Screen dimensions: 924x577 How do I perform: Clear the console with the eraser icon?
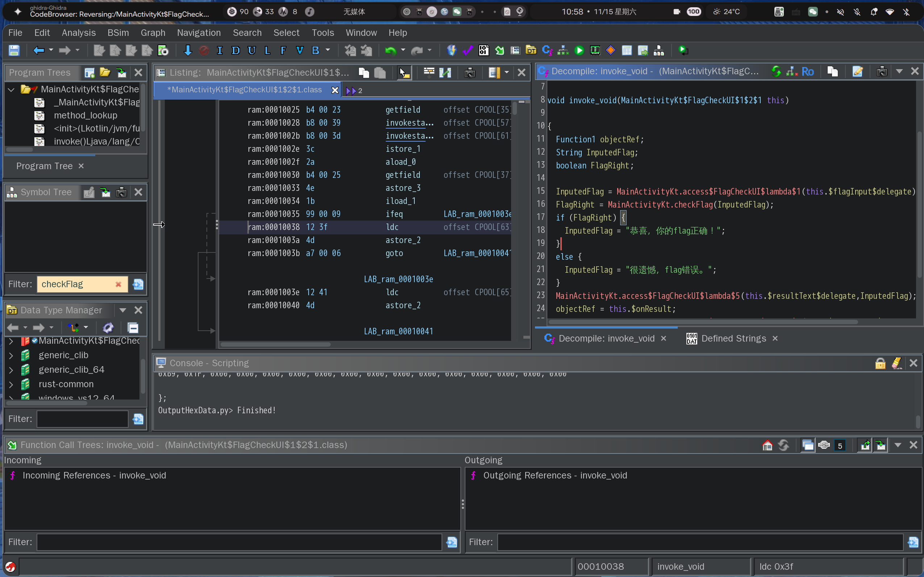click(896, 363)
